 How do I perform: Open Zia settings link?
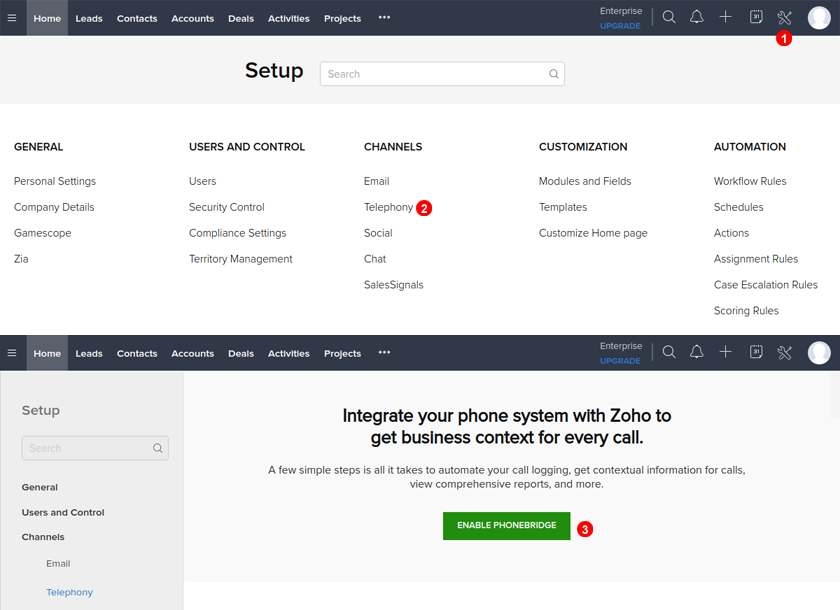[21, 259]
